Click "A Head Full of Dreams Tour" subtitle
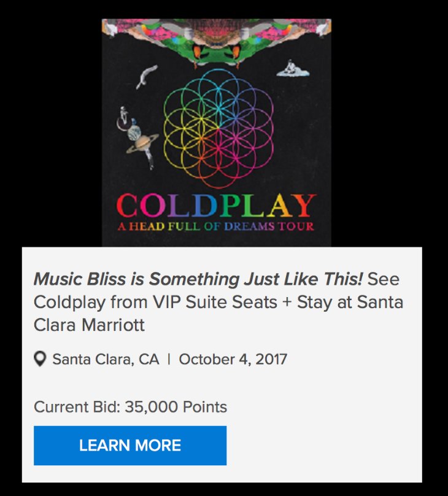448x496 pixels. click(x=215, y=227)
